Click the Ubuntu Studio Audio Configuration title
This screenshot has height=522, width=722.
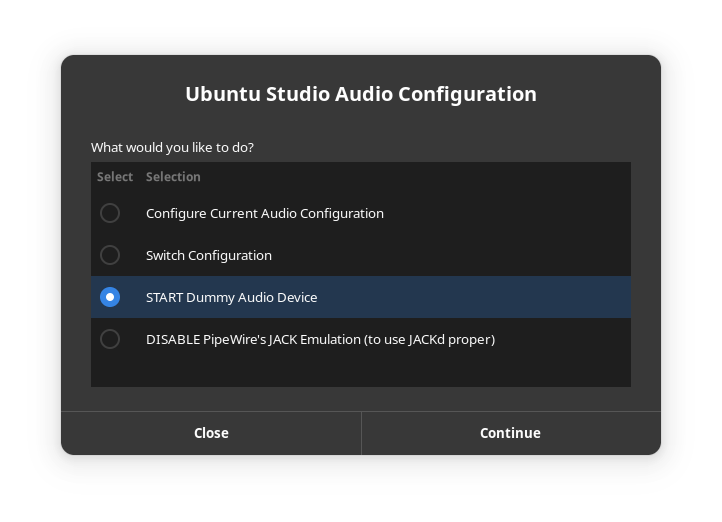361,94
